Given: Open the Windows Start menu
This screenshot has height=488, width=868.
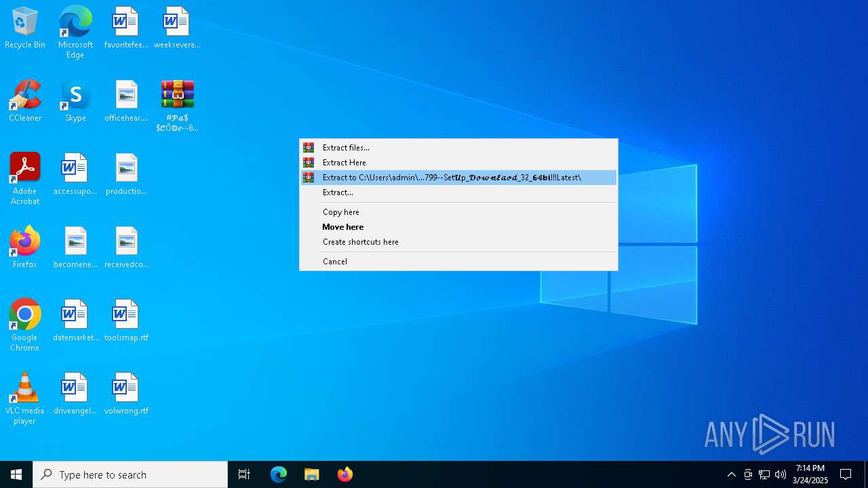Looking at the screenshot, I should pyautogui.click(x=16, y=474).
